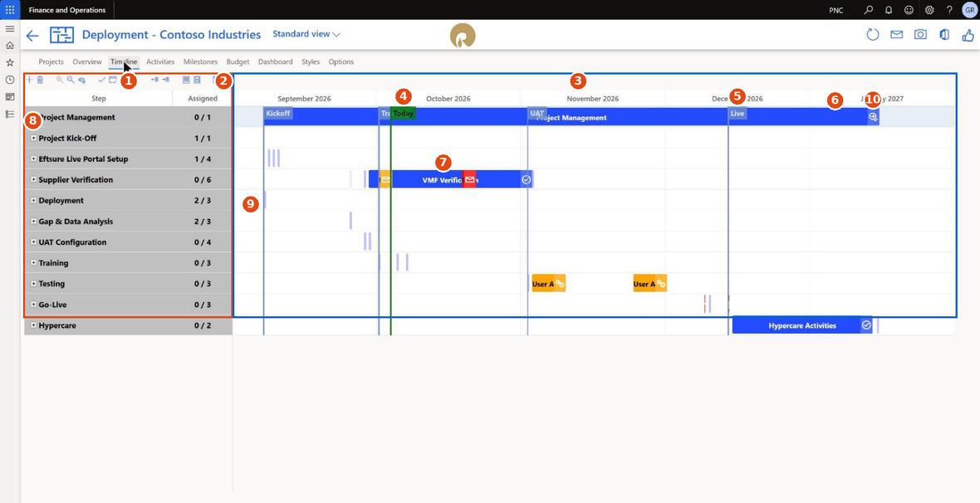Screen dimensions: 980x503
Task: Open in Office using Office icon
Action: [x=944, y=34]
